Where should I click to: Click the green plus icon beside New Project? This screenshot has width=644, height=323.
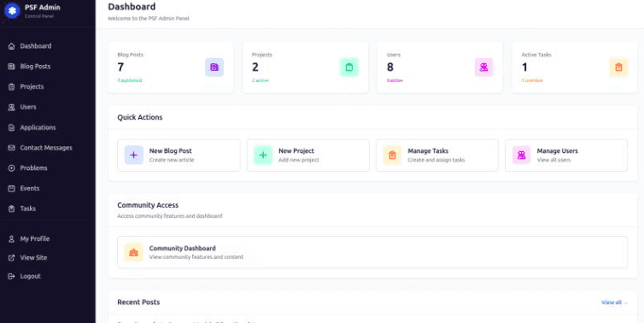click(x=263, y=155)
